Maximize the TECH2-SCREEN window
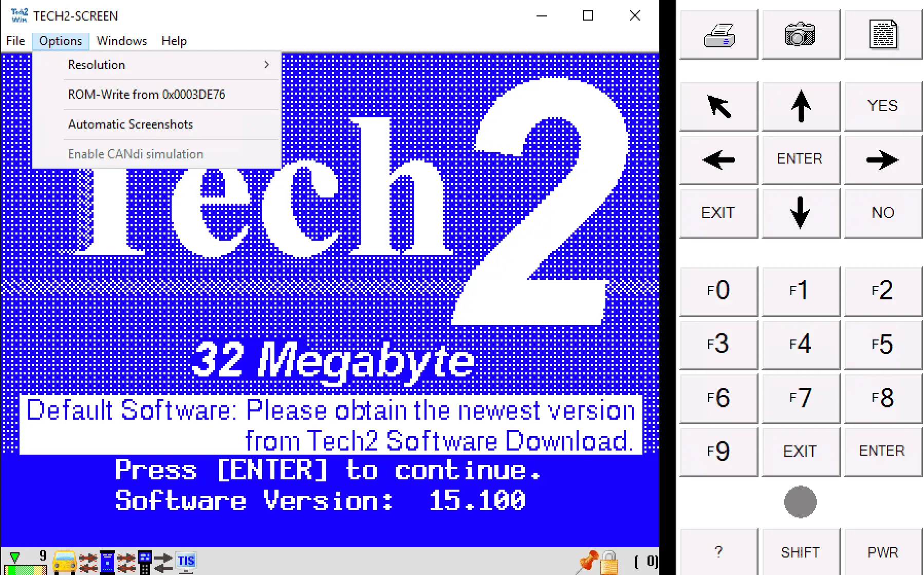 [588, 15]
